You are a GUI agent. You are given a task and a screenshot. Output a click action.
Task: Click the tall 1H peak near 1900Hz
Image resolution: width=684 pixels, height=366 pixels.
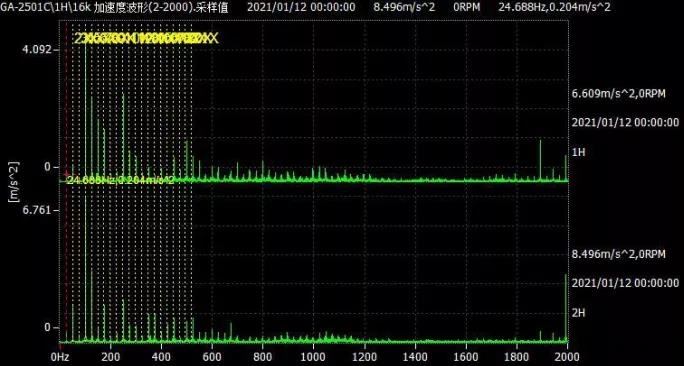(540, 160)
